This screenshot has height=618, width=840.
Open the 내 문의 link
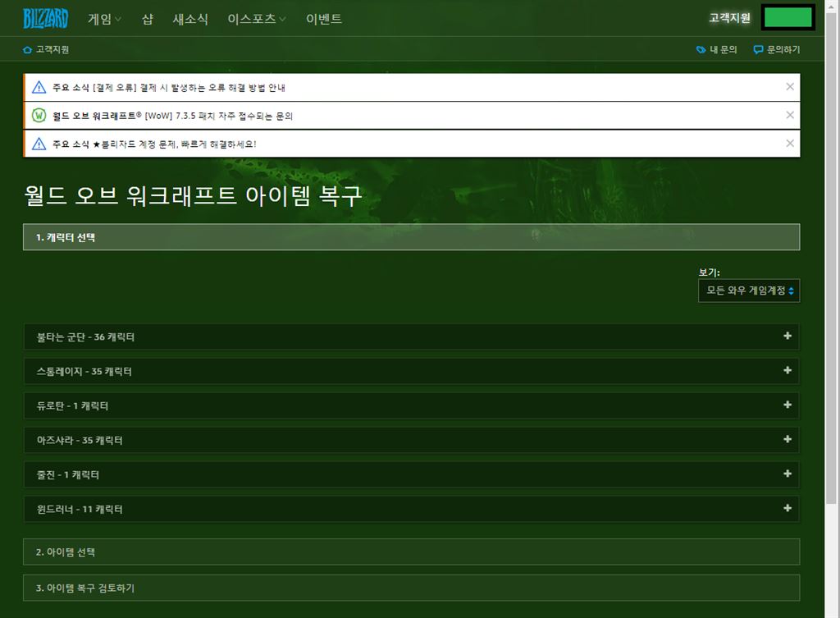(724, 50)
